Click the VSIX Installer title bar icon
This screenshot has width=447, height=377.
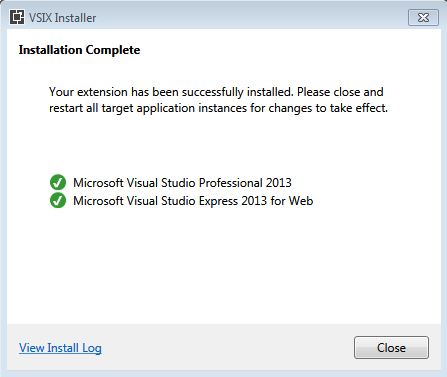tap(17, 17)
